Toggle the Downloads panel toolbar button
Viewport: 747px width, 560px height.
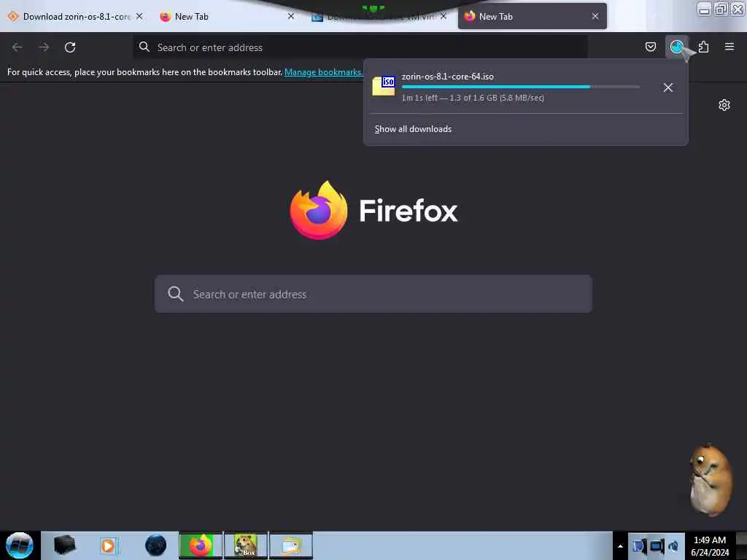pos(676,47)
